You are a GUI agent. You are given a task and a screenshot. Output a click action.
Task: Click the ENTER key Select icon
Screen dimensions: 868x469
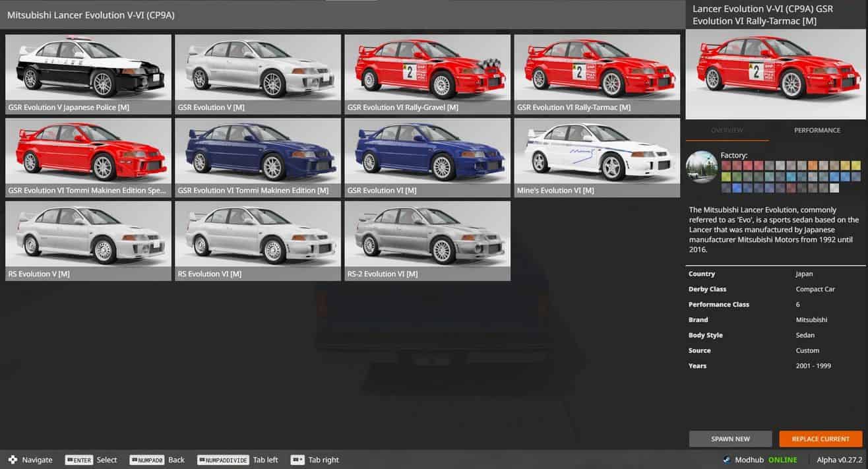pos(78,460)
